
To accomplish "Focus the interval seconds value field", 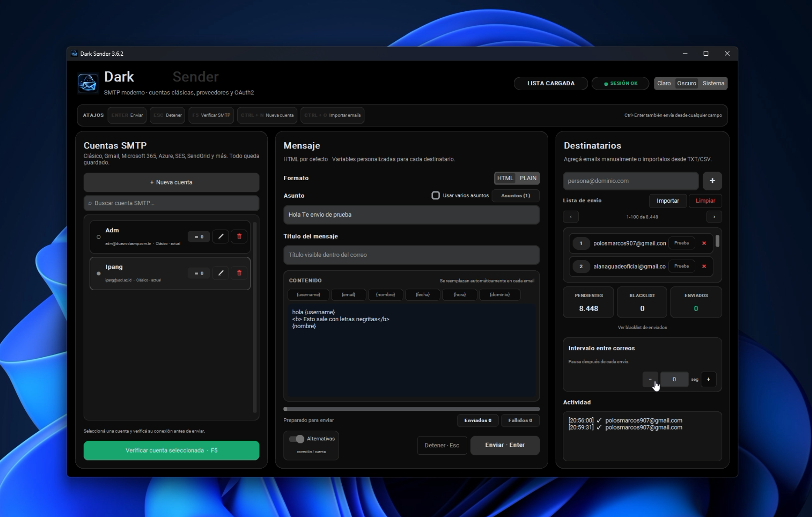I will tap(674, 379).
